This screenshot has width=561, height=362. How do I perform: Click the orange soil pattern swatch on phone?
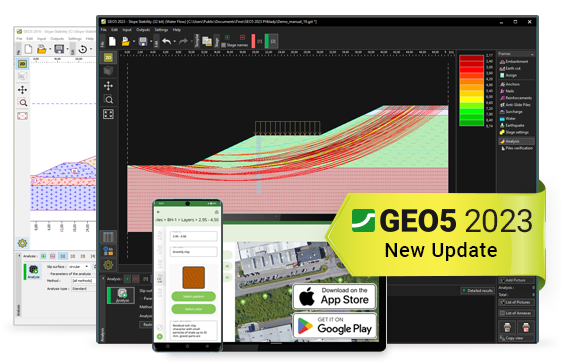[194, 277]
